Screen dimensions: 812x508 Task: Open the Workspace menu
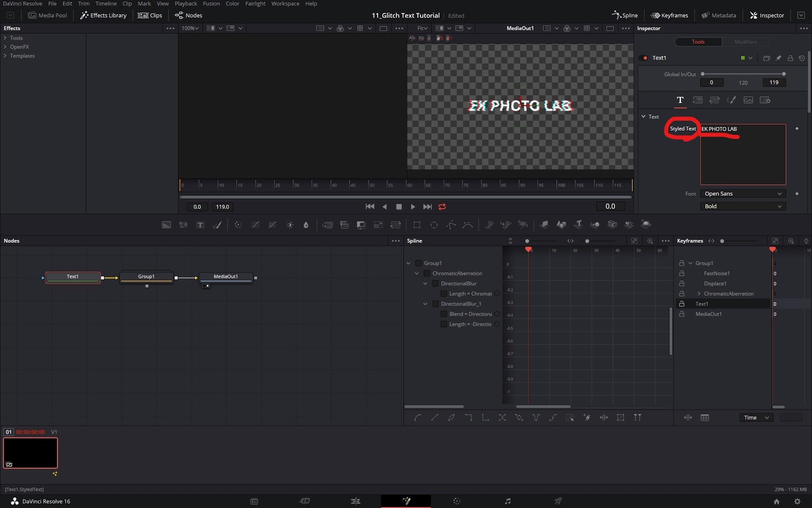click(x=285, y=4)
